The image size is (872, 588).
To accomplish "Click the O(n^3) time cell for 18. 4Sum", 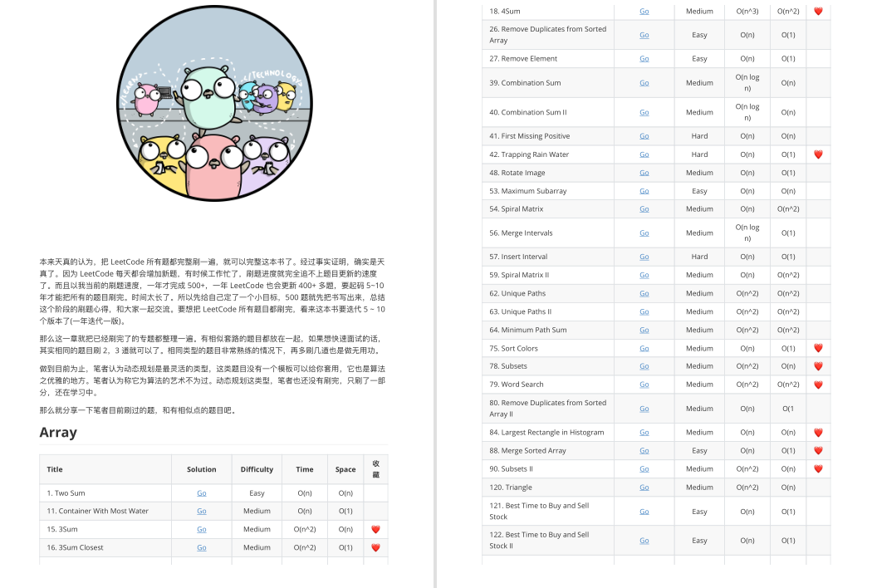I will [x=747, y=11].
